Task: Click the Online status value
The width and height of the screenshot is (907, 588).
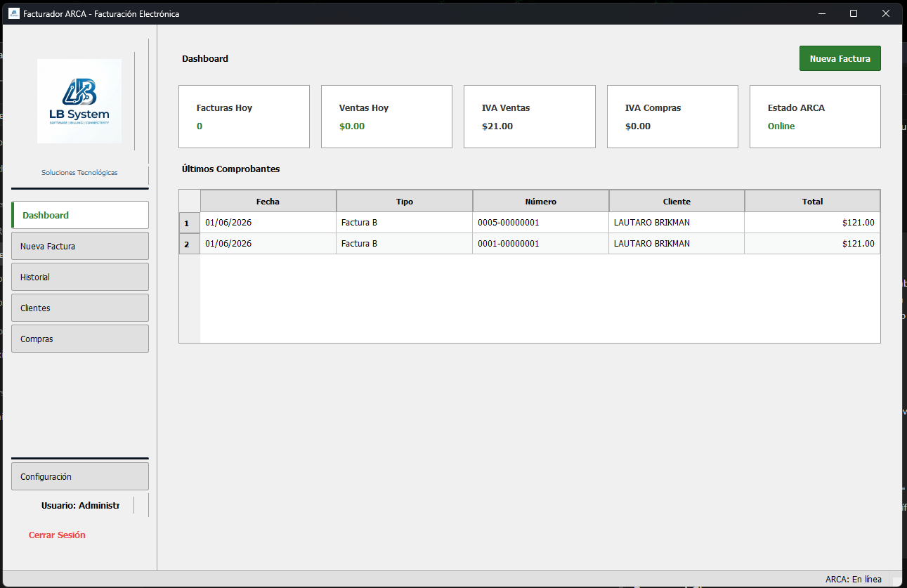Action: coord(781,126)
